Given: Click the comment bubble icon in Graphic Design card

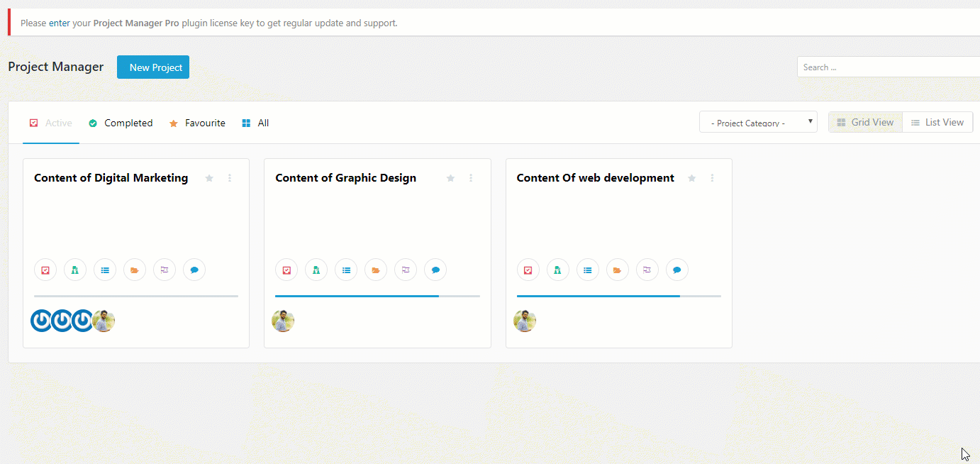Looking at the screenshot, I should point(435,270).
